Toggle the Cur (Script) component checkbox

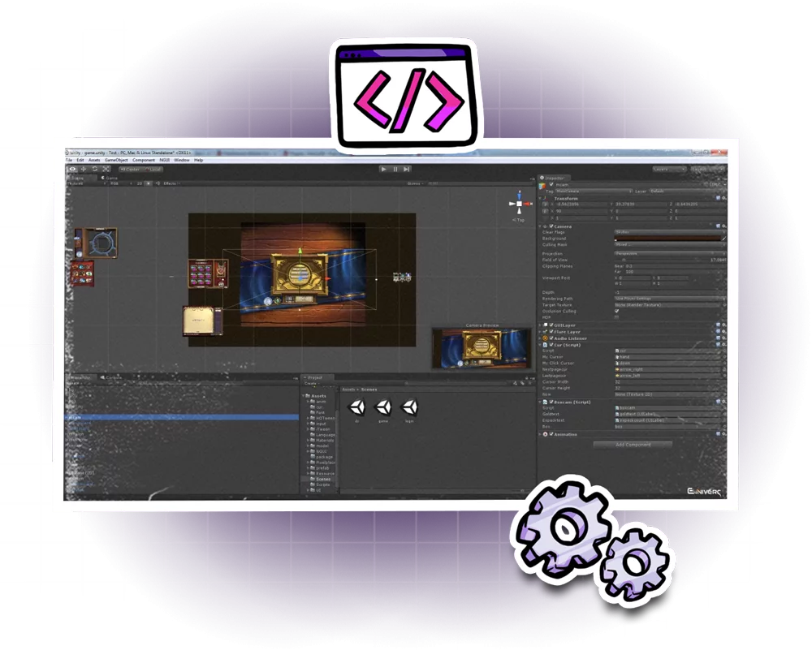click(x=551, y=345)
